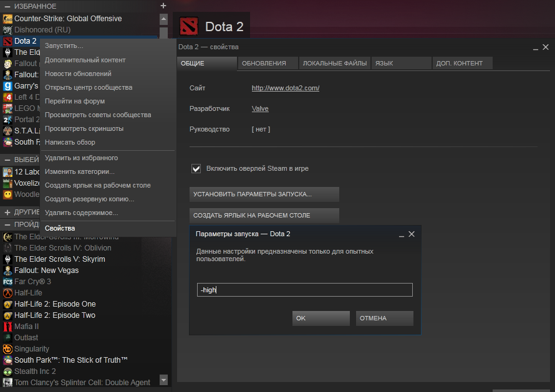The image size is (555, 392).
Task: Click the Dota 2 icon in favorites list
Action: point(7,41)
